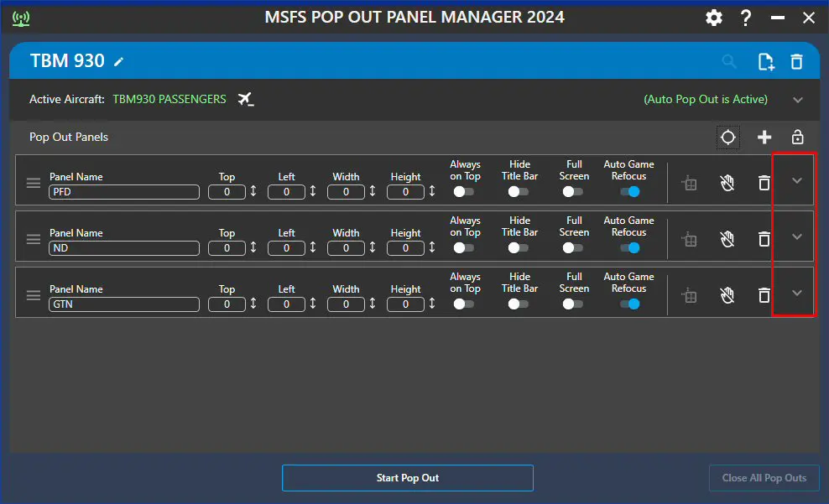The image size is (829, 504).
Task: Click the touch-disabled hand icon for GTN
Action: pos(727,295)
